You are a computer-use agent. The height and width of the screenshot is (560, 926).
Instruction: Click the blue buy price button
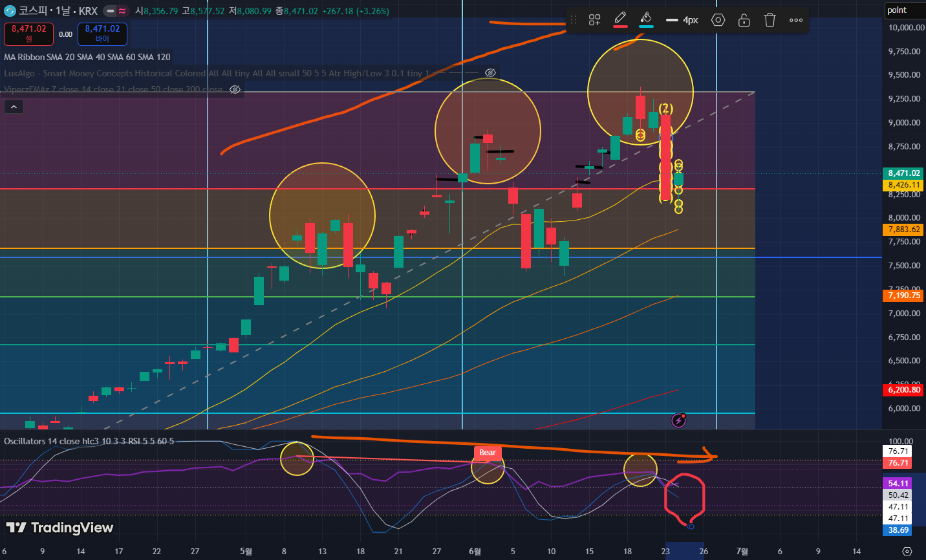(102, 34)
